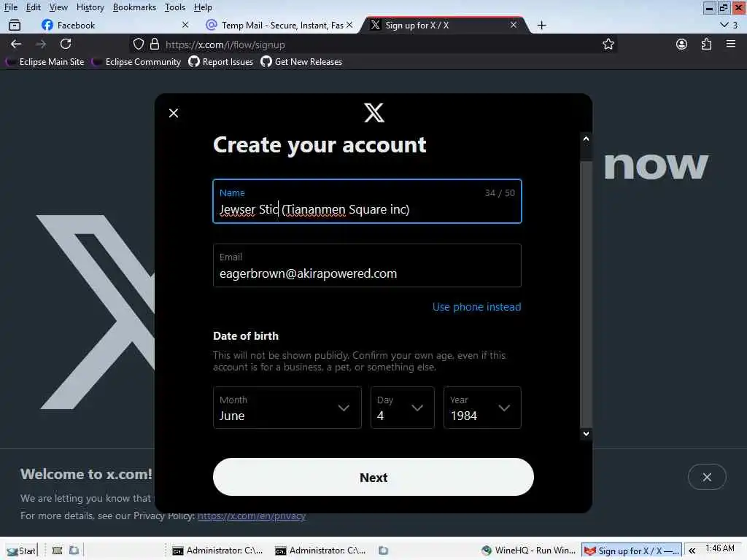Click the browser forward arrow
The image size is (747, 560).
(41, 44)
